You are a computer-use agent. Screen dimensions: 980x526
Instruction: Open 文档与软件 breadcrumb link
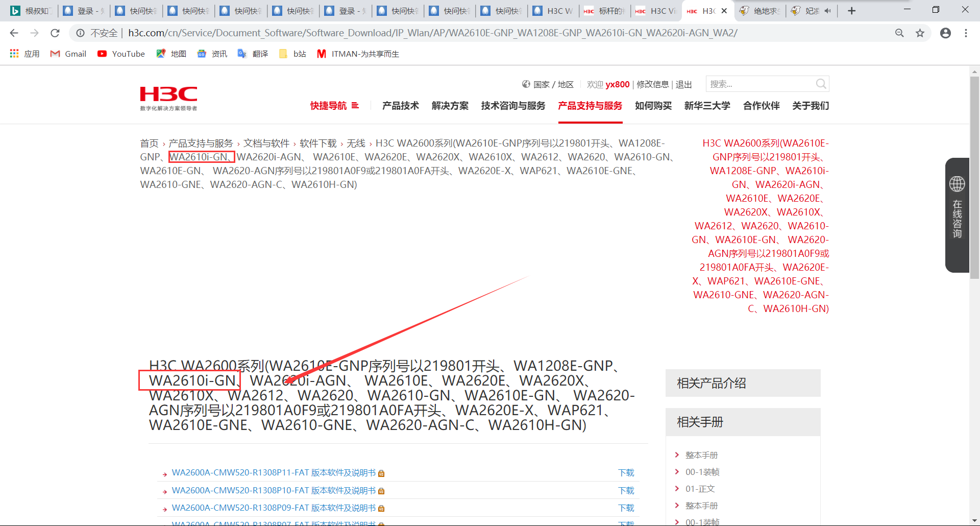[x=266, y=144]
